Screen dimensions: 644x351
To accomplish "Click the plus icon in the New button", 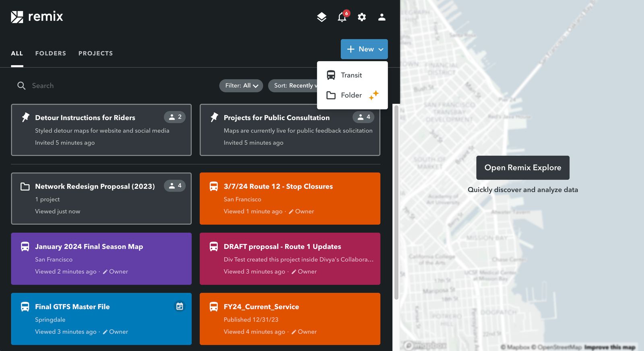I will coord(351,49).
